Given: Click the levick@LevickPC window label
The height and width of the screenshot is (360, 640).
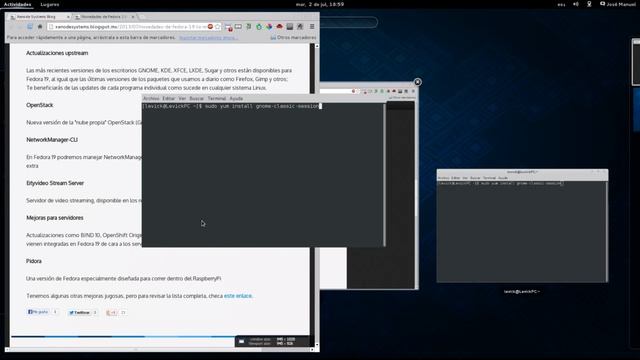Looking at the screenshot, I should click(x=522, y=291).
